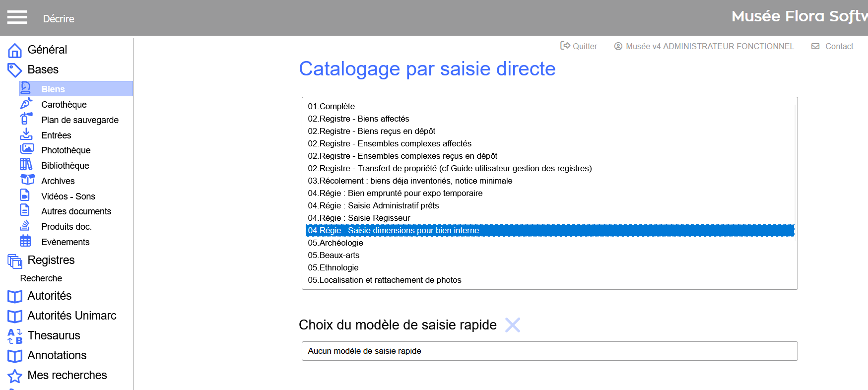
Task: Select 02.Registre - Ensembles complexes affectés
Action: 550,143
